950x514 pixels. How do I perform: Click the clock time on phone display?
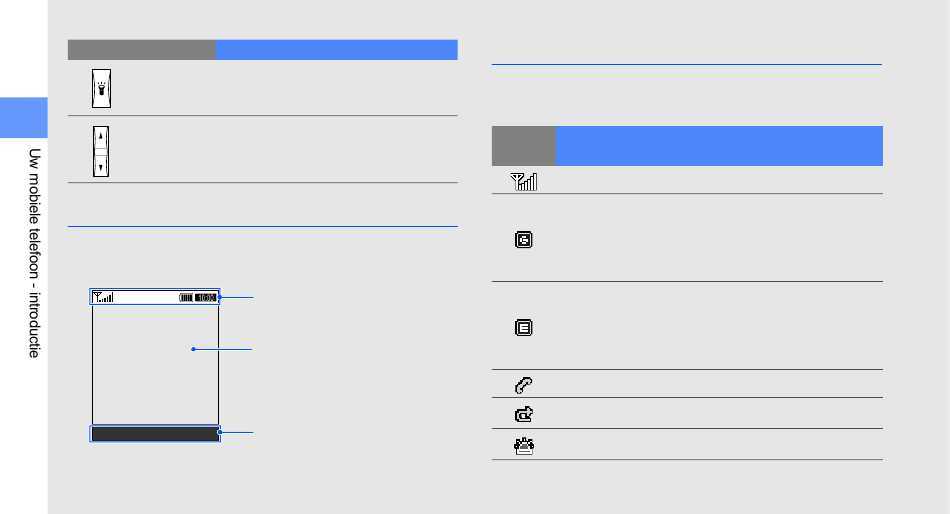tap(206, 298)
